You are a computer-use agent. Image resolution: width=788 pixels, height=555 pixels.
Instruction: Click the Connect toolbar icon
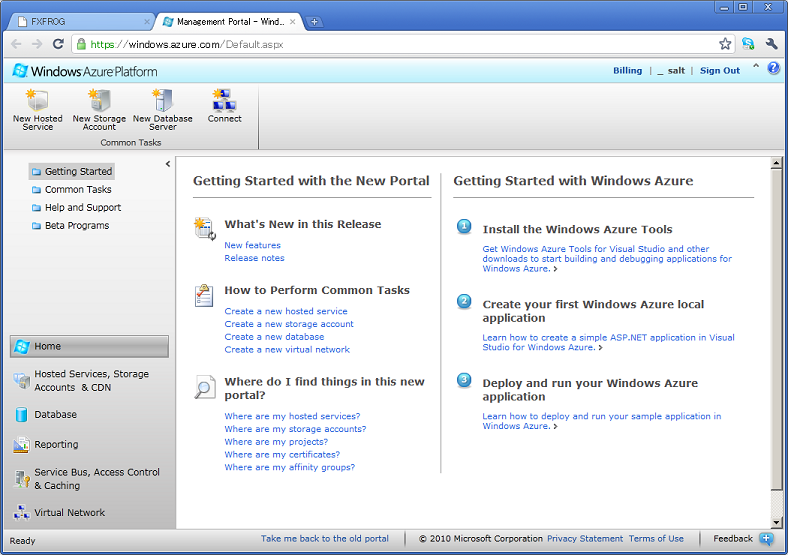pos(224,101)
